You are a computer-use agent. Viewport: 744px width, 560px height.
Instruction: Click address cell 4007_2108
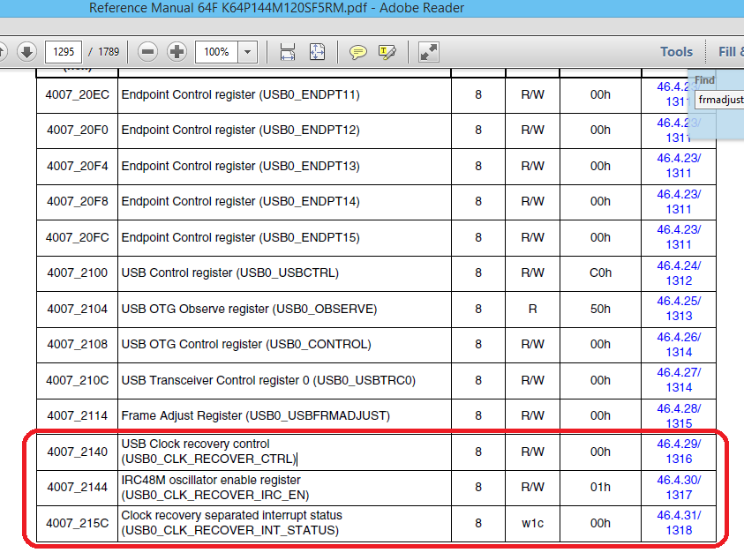[x=78, y=344]
